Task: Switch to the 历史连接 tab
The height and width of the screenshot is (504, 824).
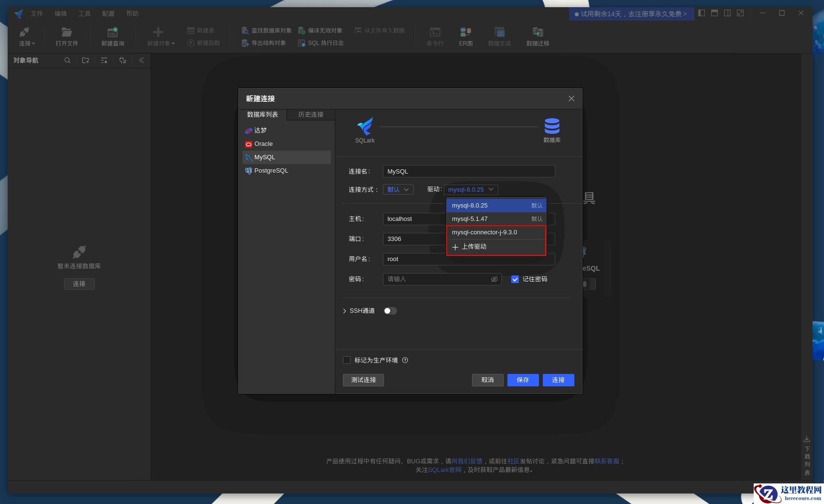Action: click(x=311, y=115)
